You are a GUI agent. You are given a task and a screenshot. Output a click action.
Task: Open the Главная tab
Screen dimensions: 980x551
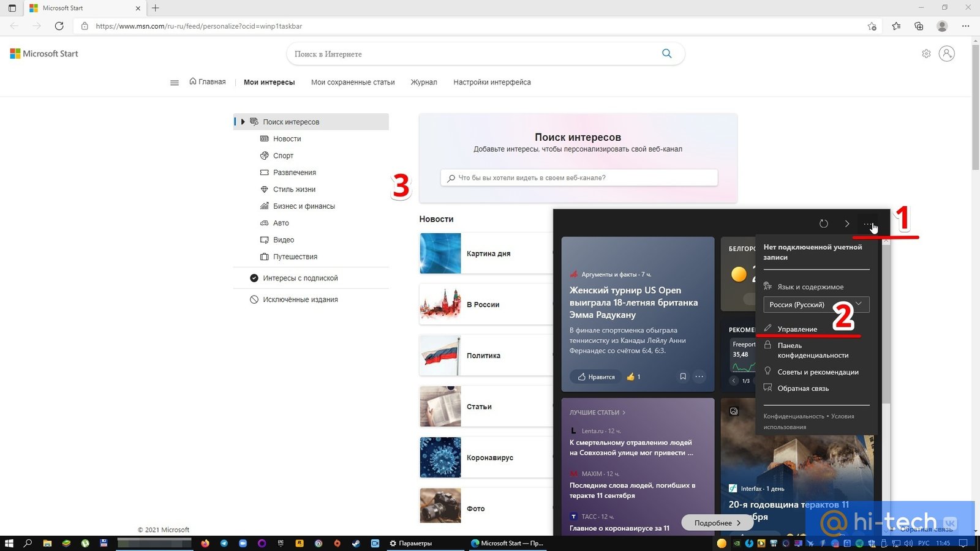tap(208, 81)
